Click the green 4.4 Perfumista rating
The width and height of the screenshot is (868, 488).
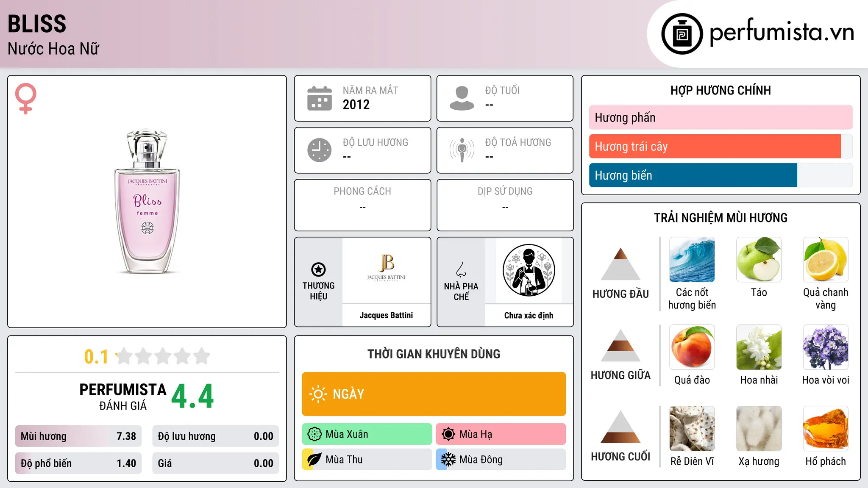[192, 396]
